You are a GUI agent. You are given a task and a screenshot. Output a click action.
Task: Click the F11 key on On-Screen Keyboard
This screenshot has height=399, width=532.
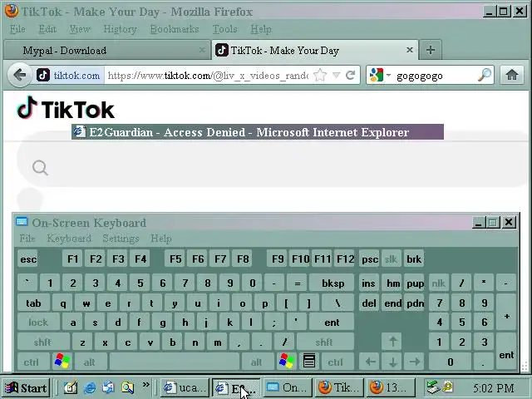click(x=323, y=259)
